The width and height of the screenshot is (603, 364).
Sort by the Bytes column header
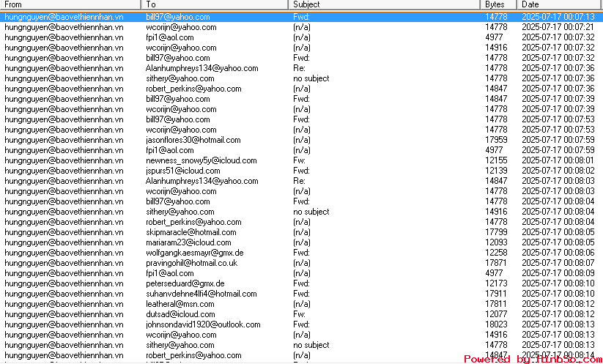click(498, 4)
